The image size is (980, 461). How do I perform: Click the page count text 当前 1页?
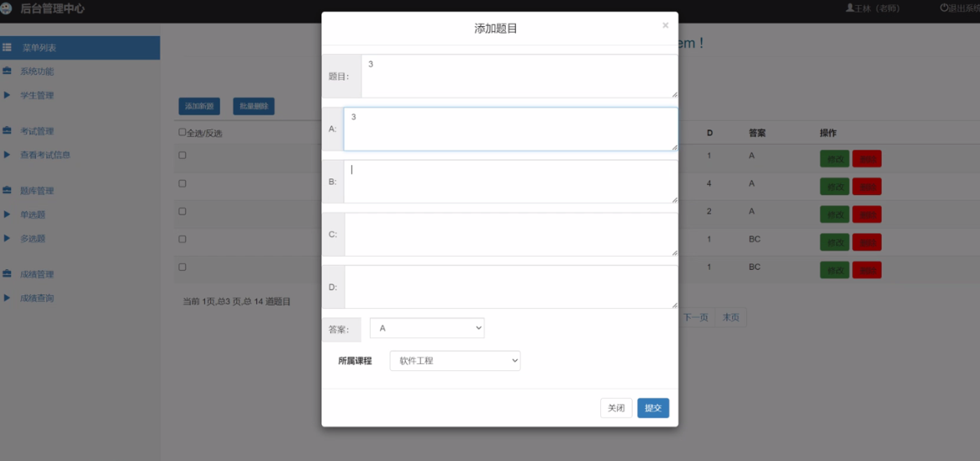pos(236,301)
